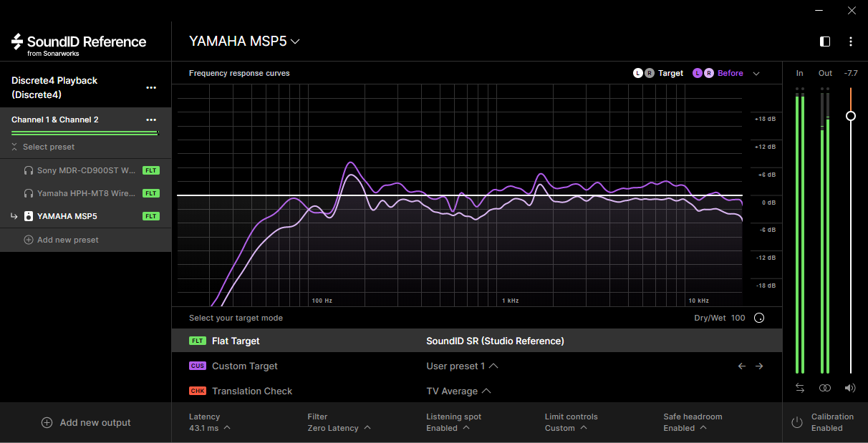The height and width of the screenshot is (443, 868).
Task: Click the Dry/Wet value 100
Action: 738,318
